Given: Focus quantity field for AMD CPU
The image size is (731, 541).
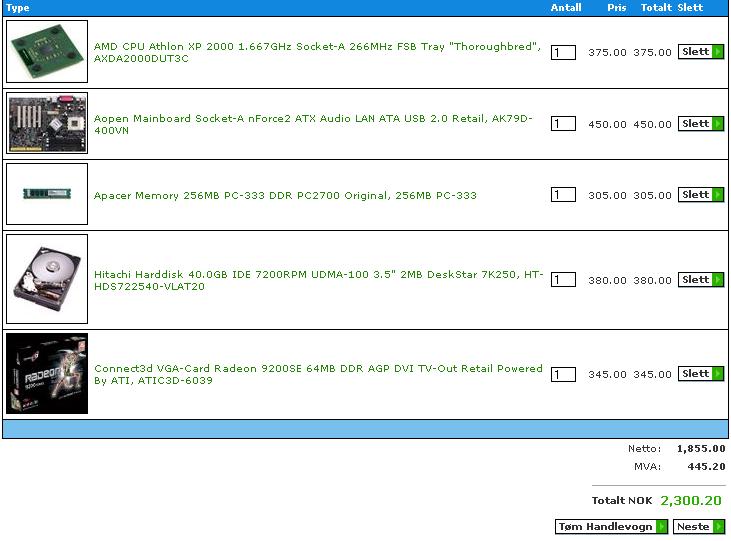Looking at the screenshot, I should 563,52.
